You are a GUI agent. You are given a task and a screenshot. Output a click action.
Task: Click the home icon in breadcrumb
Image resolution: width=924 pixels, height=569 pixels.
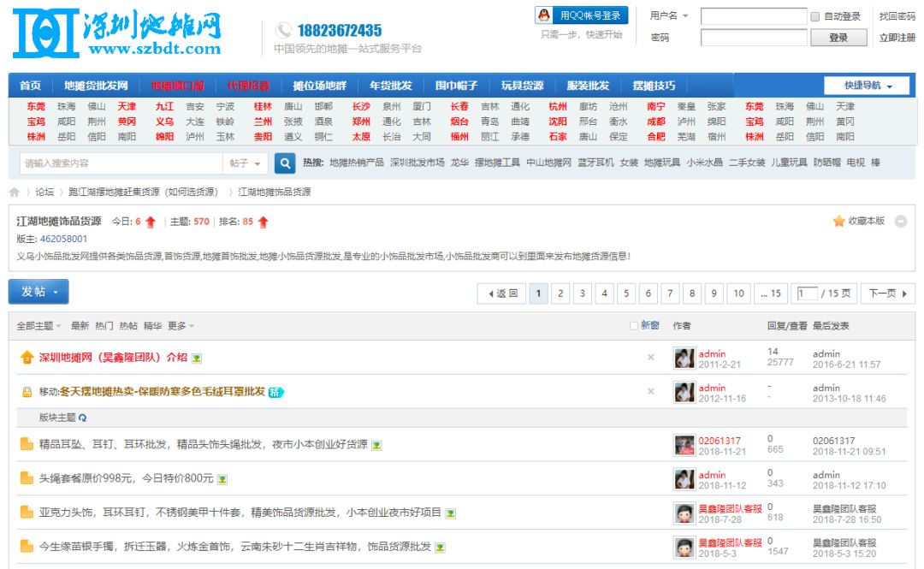click(x=15, y=193)
